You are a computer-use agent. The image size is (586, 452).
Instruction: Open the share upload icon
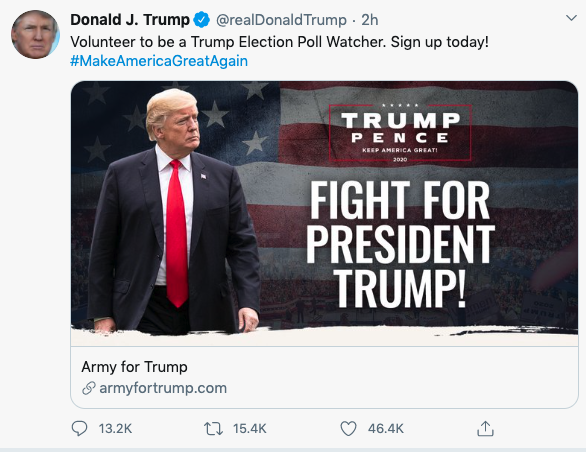pyautogui.click(x=485, y=428)
